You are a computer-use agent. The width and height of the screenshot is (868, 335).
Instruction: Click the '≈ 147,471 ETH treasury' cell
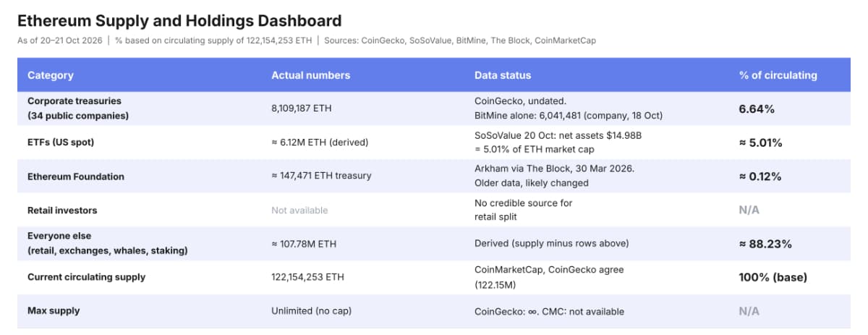pos(321,177)
